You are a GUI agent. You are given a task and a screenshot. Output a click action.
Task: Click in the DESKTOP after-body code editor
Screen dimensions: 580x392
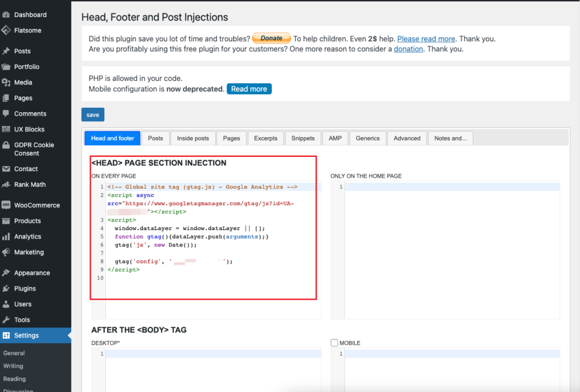click(x=206, y=370)
